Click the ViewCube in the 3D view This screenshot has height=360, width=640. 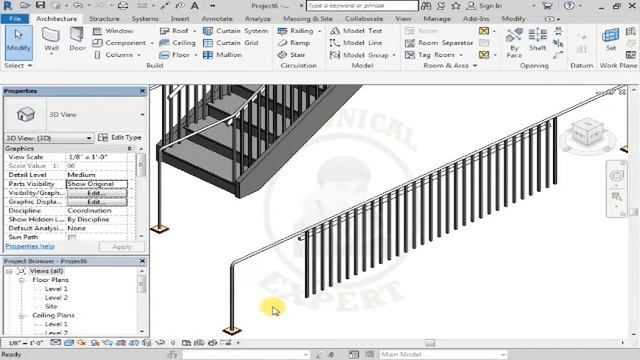(587, 133)
